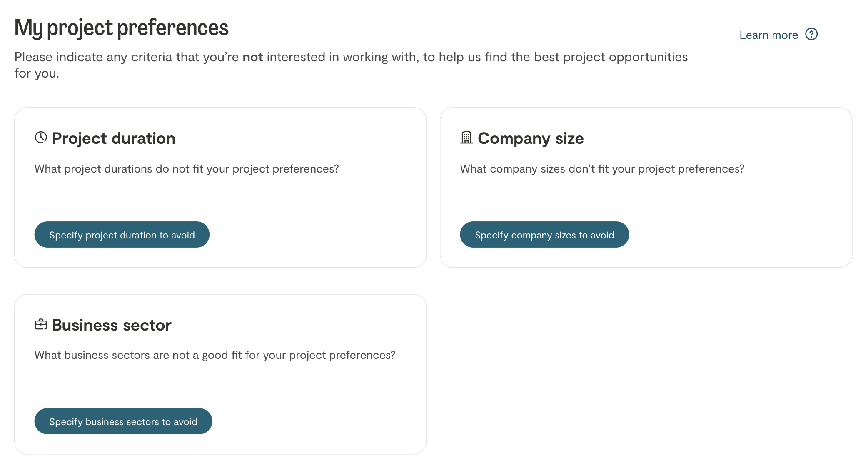Image resolution: width=868 pixels, height=471 pixels.
Task: Click the My project preferences title
Action: click(121, 28)
